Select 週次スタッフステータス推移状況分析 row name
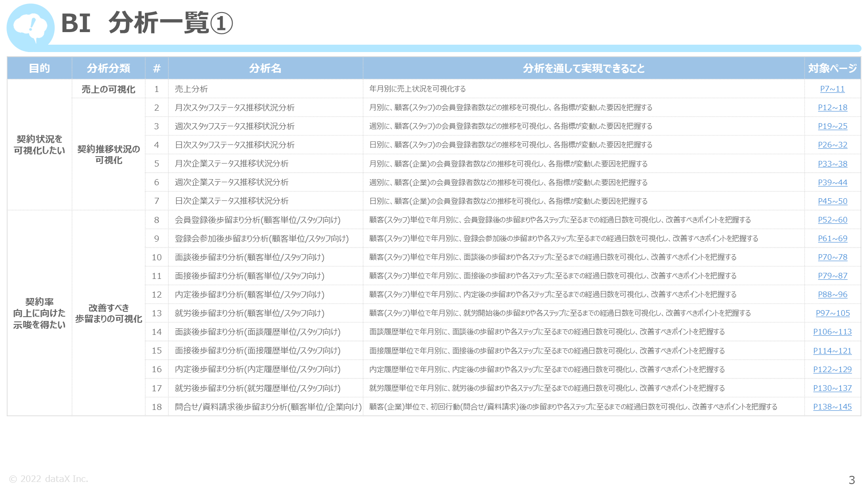This screenshot has width=868, height=488. click(x=235, y=126)
